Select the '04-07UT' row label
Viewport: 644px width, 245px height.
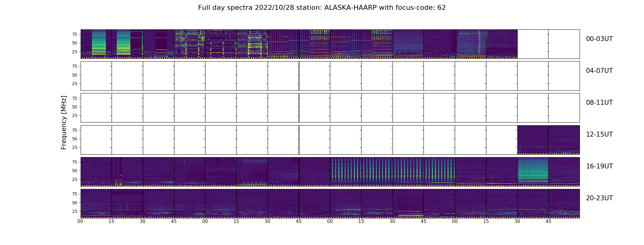[x=599, y=71]
